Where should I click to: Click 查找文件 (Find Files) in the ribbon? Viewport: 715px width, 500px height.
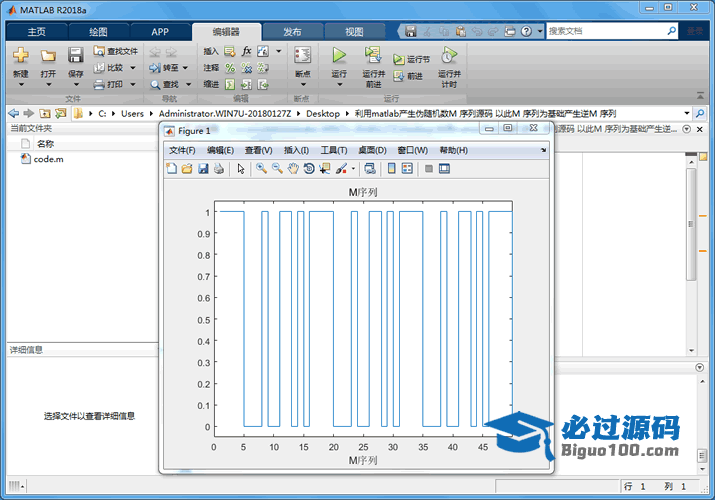point(115,51)
